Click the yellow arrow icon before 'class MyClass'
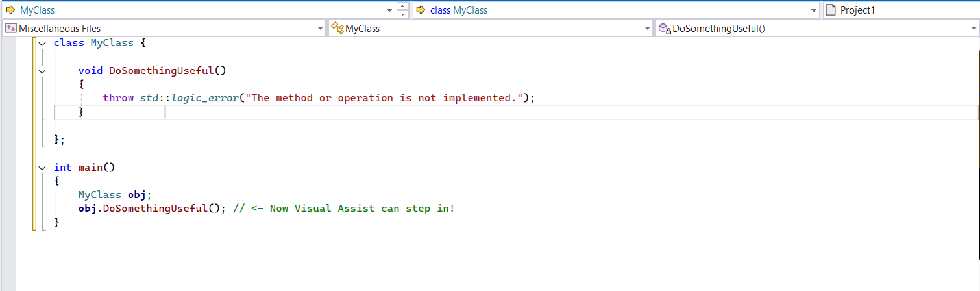The height and width of the screenshot is (291, 980). click(421, 10)
